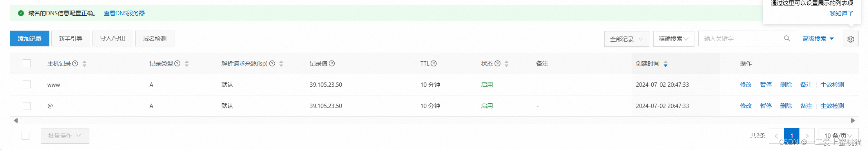The width and height of the screenshot is (868, 150).
Task: Toggle the select-all checkbox in table header
Action: click(x=27, y=63)
